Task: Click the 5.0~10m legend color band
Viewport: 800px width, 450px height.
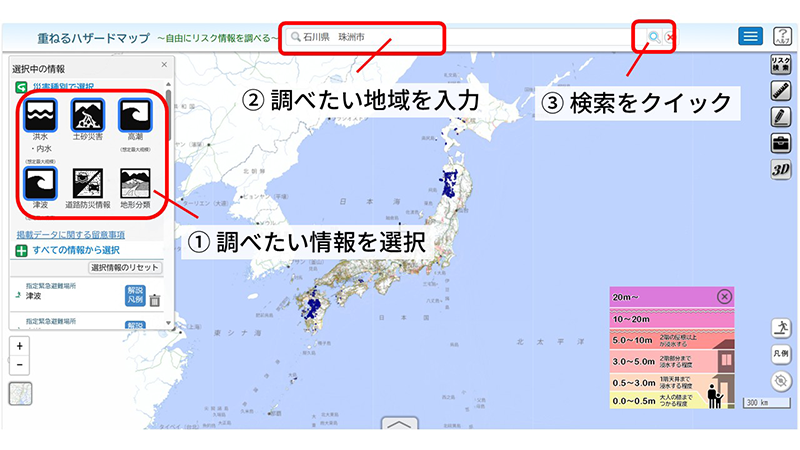Action: pyautogui.click(x=672, y=340)
